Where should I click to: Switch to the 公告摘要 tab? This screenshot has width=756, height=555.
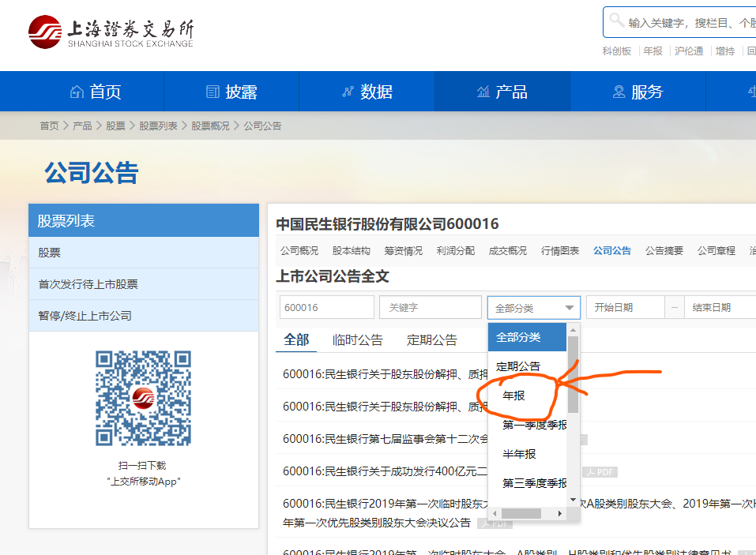(664, 250)
